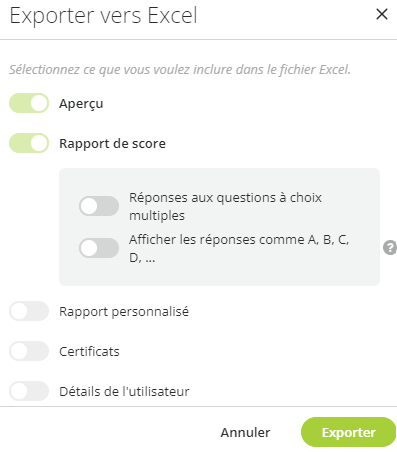Turn off the Rapport de score switch

pos(29,143)
